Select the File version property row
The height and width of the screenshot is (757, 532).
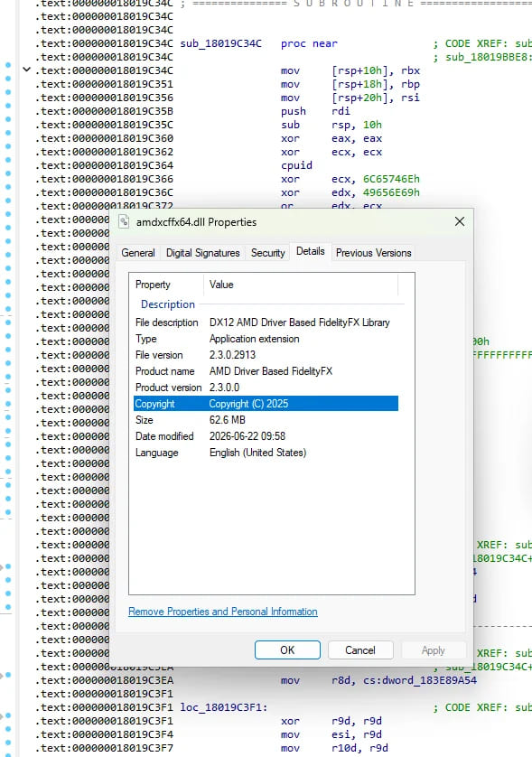tap(266, 355)
